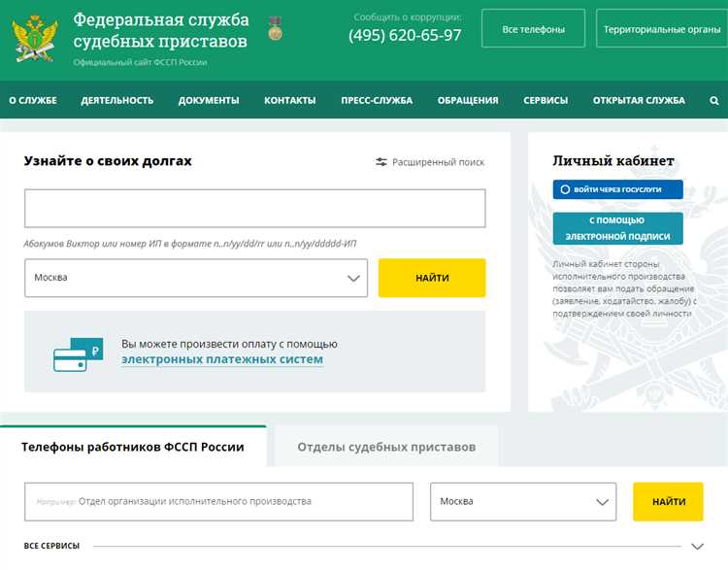Click the payment cards icon in the payment banner

click(78, 354)
